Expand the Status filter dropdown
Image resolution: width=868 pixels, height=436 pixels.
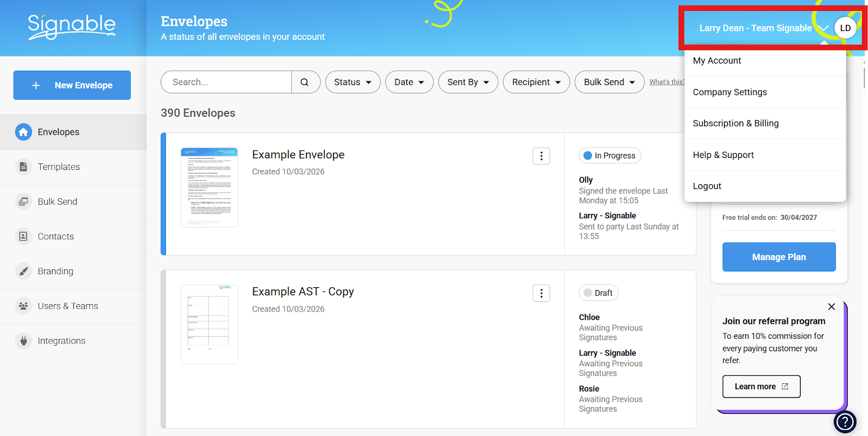point(353,82)
